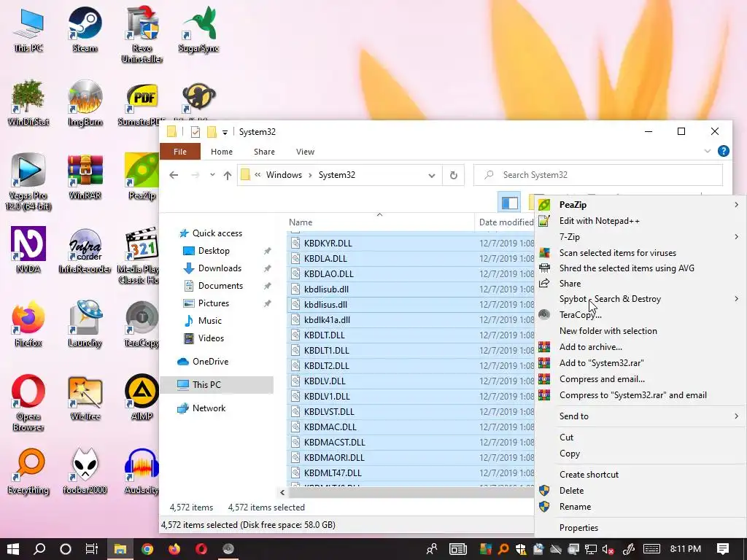Launch WizTree desktop icon

(85, 397)
